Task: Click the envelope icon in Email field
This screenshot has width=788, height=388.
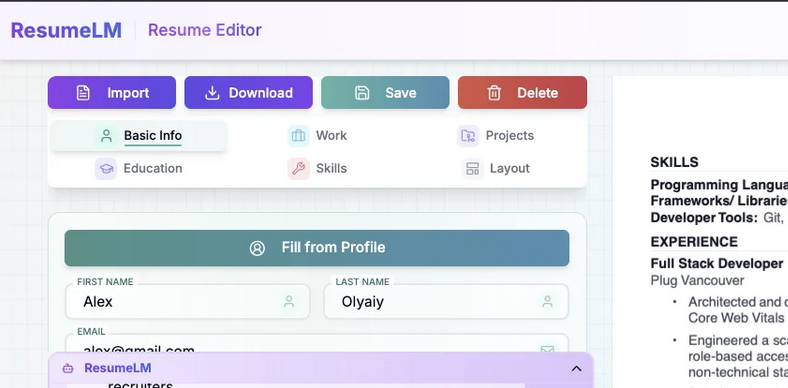Action: pyautogui.click(x=547, y=349)
